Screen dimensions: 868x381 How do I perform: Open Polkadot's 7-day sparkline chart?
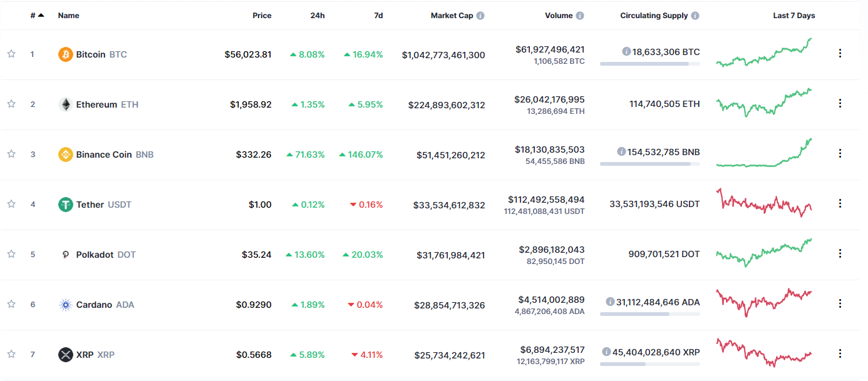764,253
